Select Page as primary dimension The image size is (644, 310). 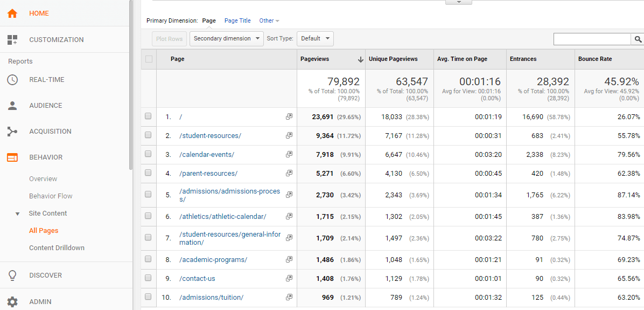click(209, 20)
